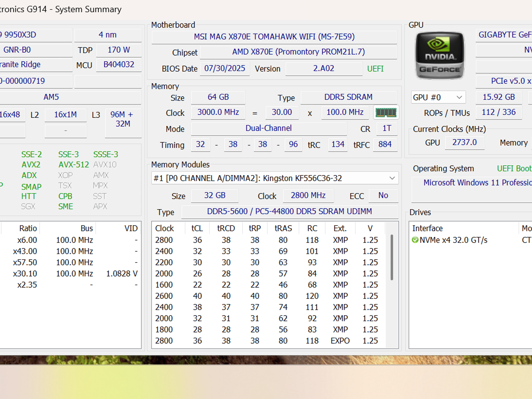Click the ECC No value
The height and width of the screenshot is (399, 532).
[383, 196]
